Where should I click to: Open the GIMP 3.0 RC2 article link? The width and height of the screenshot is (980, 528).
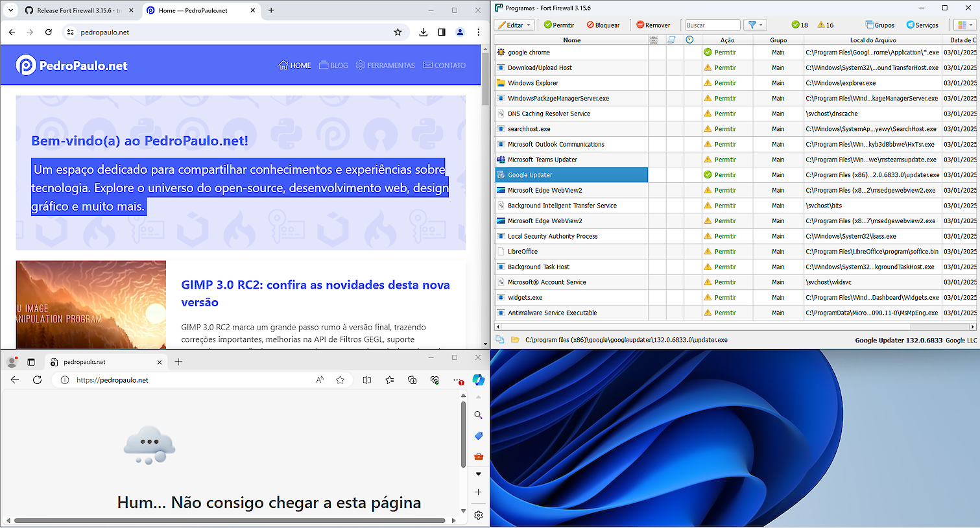click(x=315, y=293)
